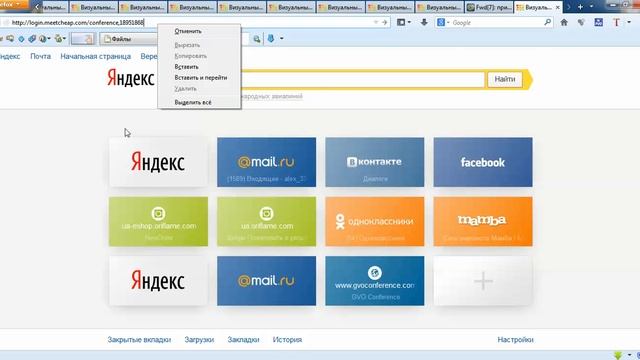
Task: Expand the dropdown beside the T icon
Action: 629,22
